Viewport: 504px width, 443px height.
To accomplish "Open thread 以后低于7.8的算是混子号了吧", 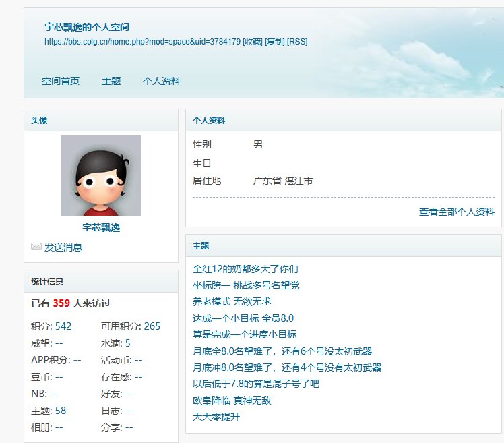I will coord(256,384).
